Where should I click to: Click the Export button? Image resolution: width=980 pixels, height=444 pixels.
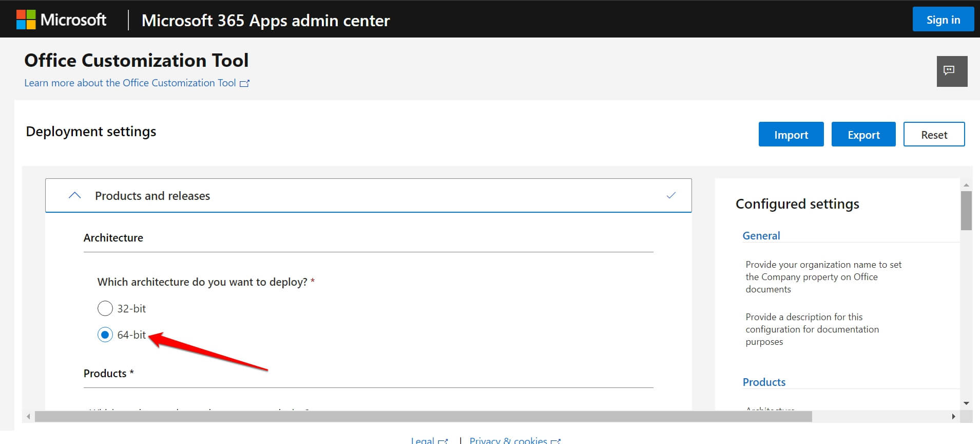(863, 135)
